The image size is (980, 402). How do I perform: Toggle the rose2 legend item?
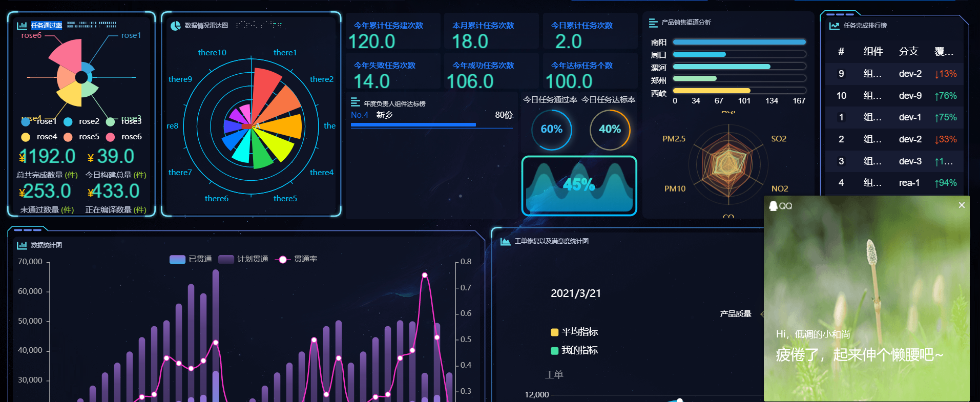pos(81,121)
